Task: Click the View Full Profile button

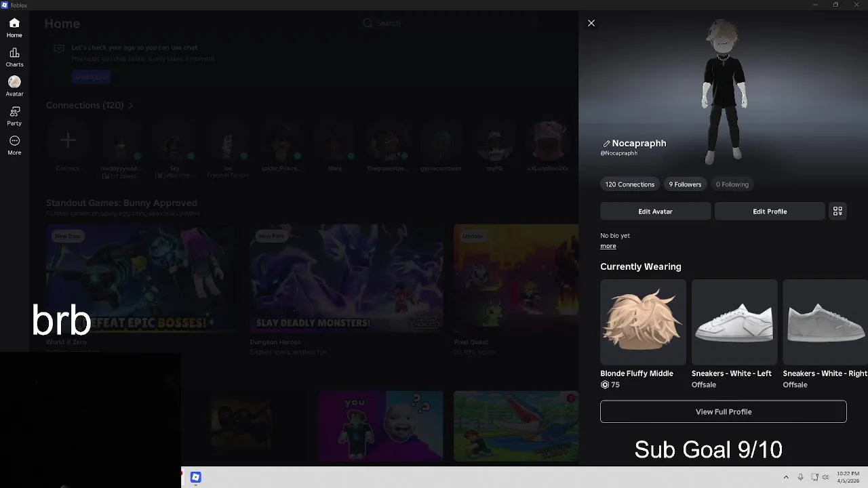Action: 724,411
